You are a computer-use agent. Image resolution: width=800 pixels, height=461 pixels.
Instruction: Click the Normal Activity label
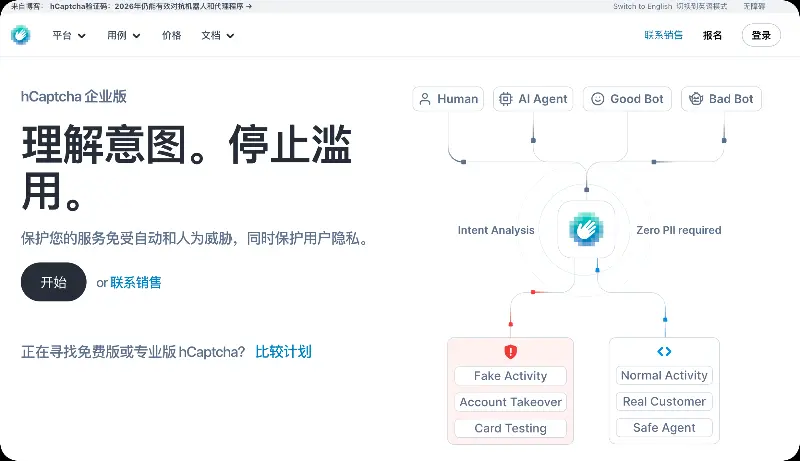pos(664,375)
